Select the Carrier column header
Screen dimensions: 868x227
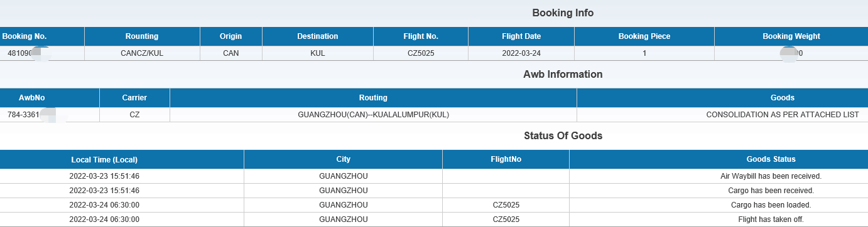[134, 98]
